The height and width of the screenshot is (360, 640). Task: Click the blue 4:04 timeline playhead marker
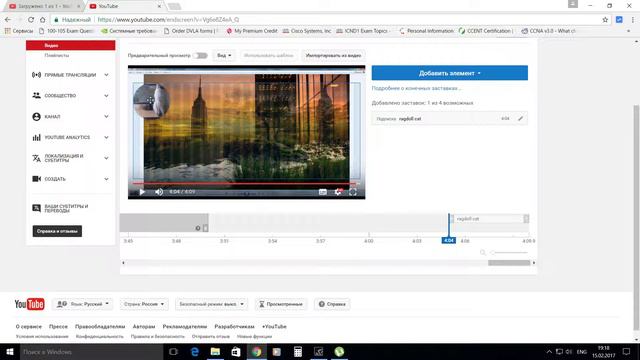pos(449,240)
